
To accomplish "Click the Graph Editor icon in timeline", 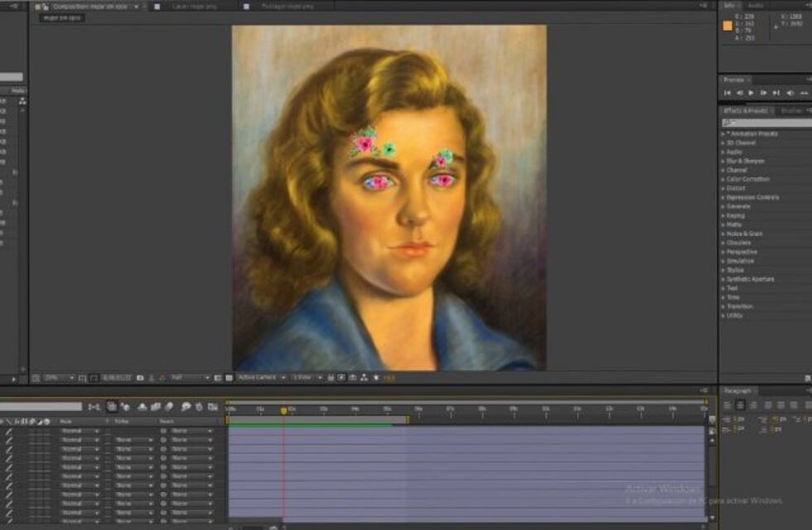I will point(213,407).
